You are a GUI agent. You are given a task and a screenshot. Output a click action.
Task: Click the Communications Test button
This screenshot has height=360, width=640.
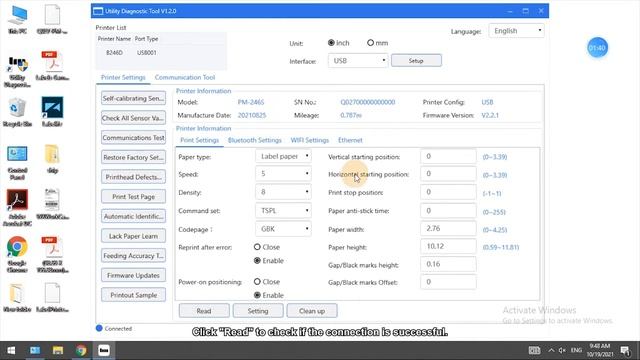pyautogui.click(x=133, y=138)
